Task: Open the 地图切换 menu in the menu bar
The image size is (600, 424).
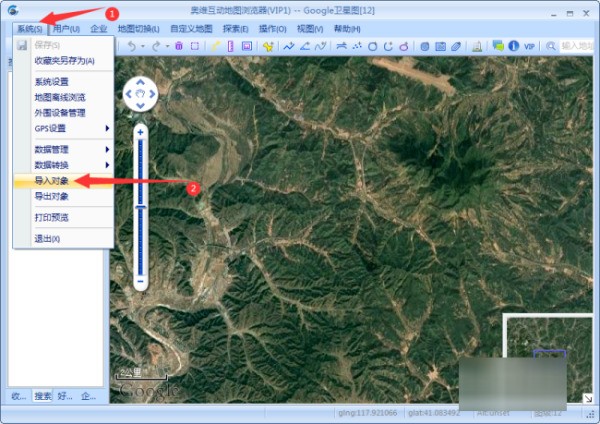Action: click(x=139, y=29)
